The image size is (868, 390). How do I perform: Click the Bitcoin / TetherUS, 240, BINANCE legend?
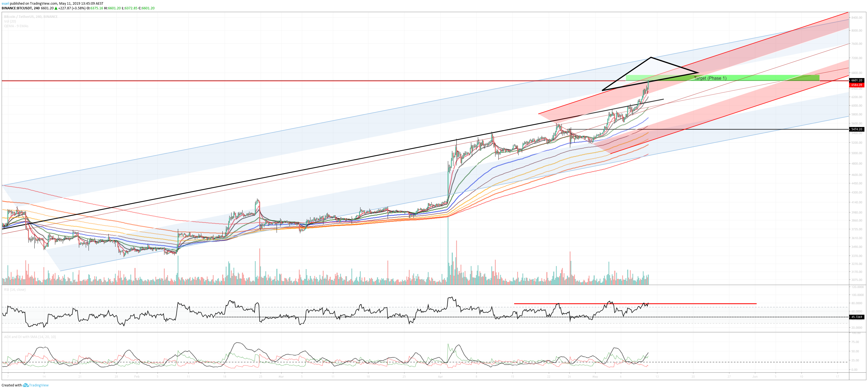(x=31, y=16)
